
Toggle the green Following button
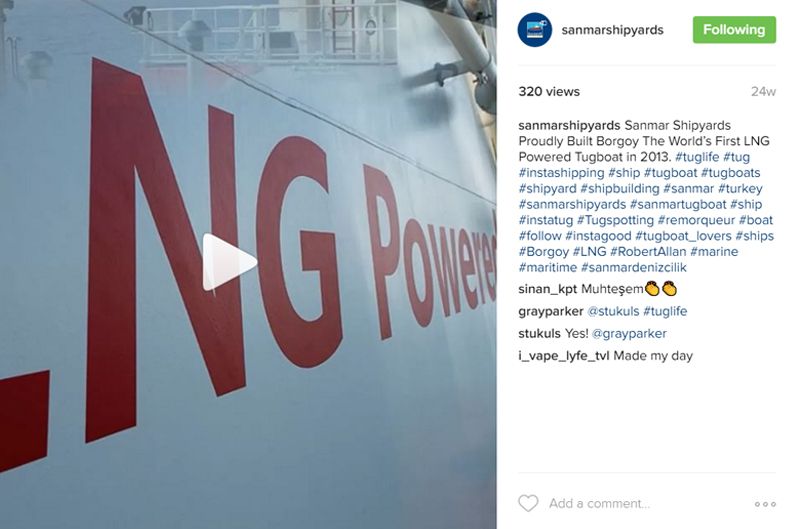pyautogui.click(x=734, y=30)
